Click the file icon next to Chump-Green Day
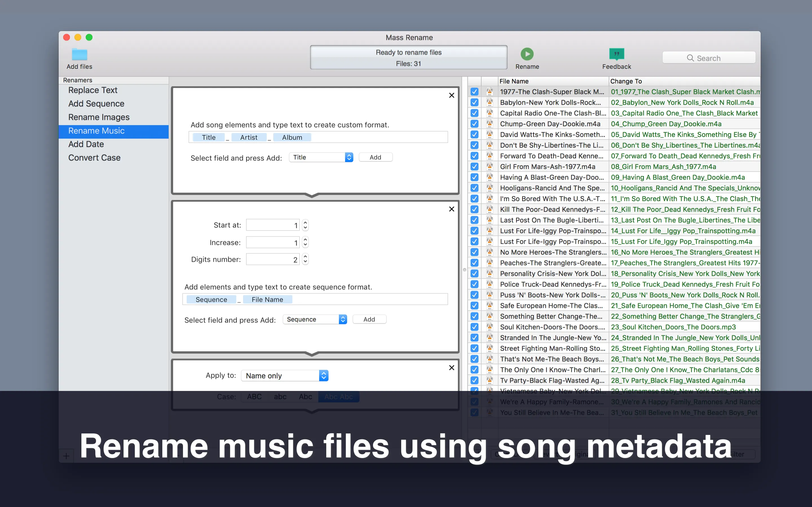This screenshot has width=812, height=507. pyautogui.click(x=489, y=124)
